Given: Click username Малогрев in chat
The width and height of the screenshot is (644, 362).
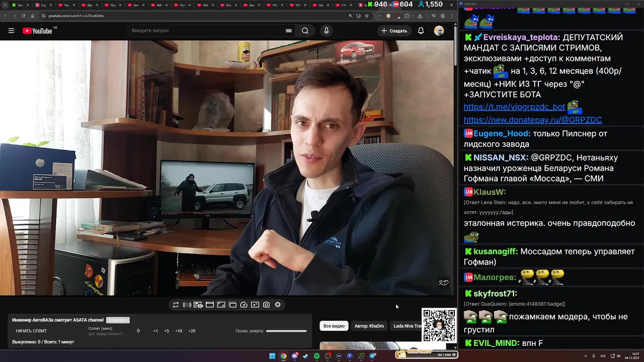Looking at the screenshot, I should [x=495, y=278].
